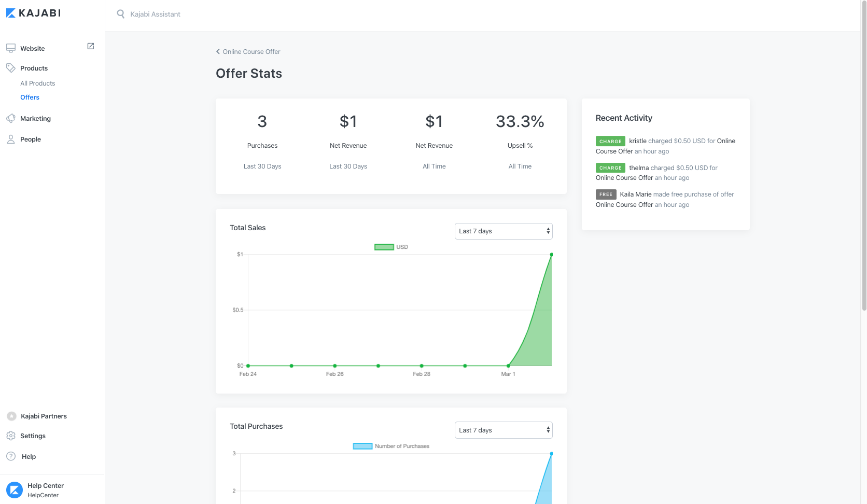This screenshot has height=504, width=867.
Task: Open the People section
Action: coord(31,139)
